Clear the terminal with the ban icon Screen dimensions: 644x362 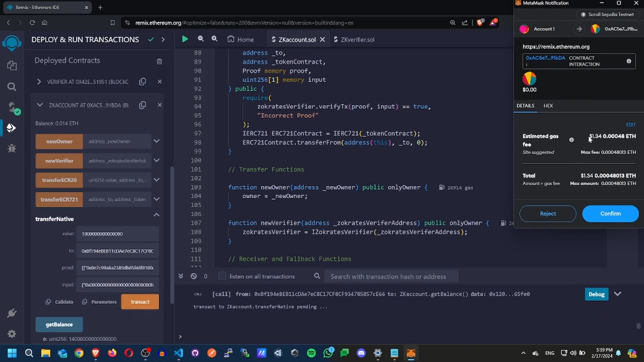[194, 276]
